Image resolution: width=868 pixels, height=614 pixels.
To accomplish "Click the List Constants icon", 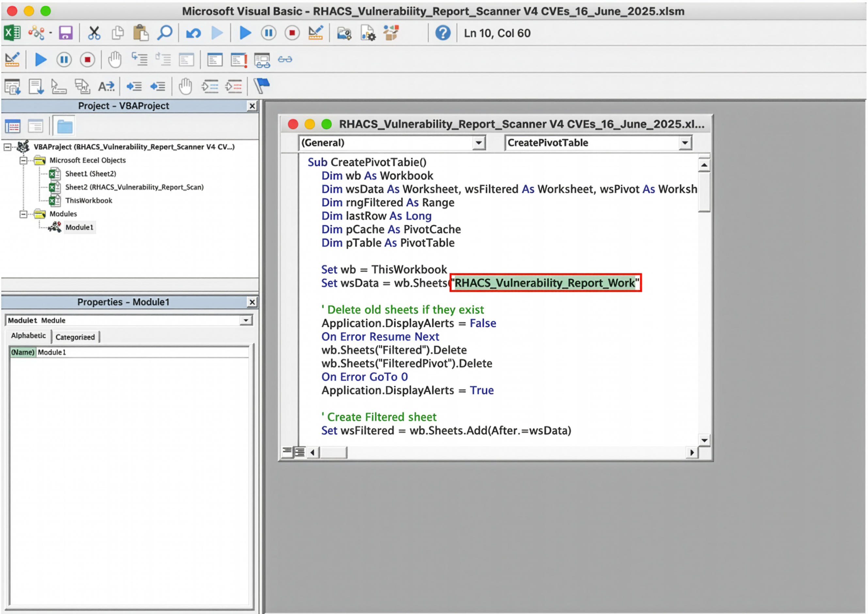I will pyautogui.click(x=36, y=87).
